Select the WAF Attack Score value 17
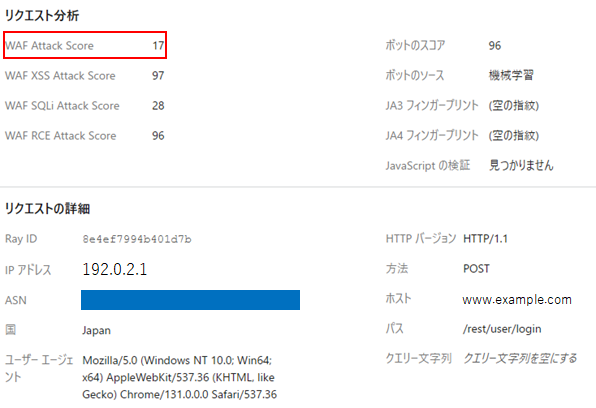Viewport: 596px width, 408px height. pos(158,46)
